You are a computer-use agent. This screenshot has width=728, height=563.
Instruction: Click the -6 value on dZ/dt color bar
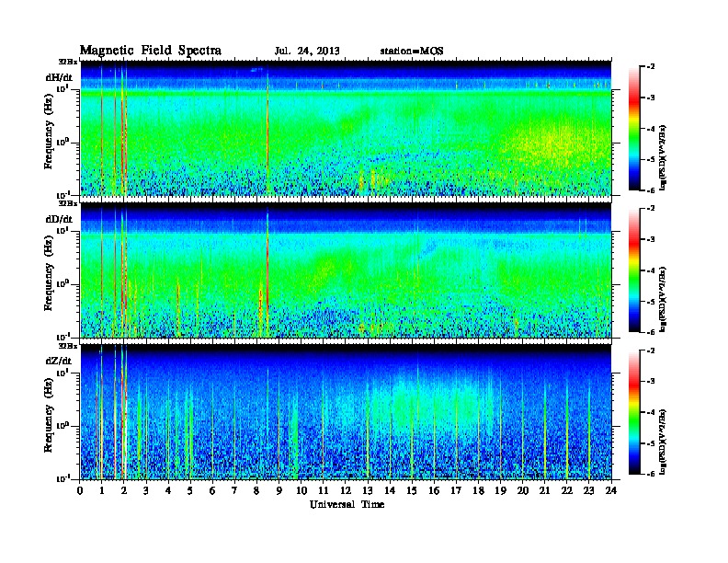[x=650, y=474]
